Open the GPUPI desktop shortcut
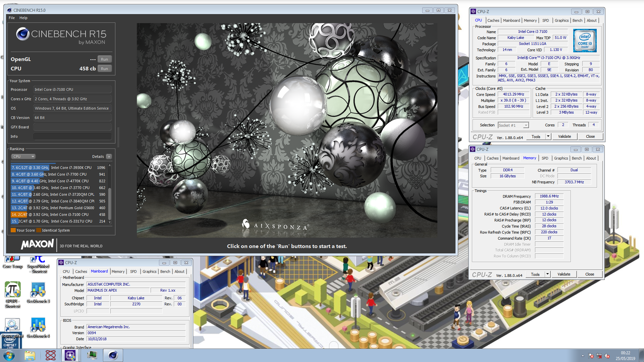644x362 pixels. (x=12, y=295)
